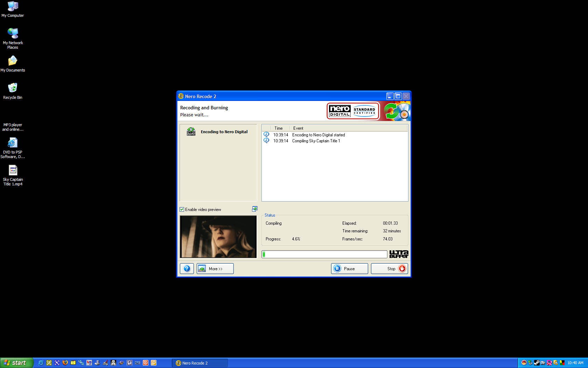Open the Windows start menu
The image size is (588, 368).
(17, 363)
